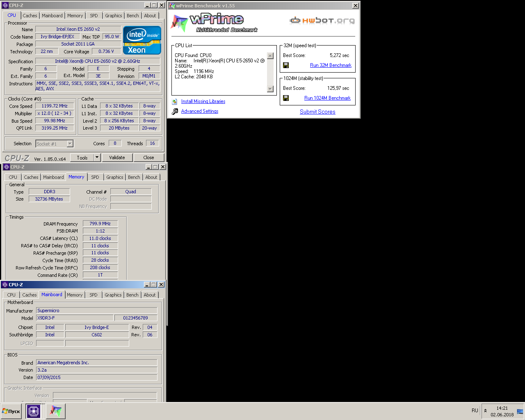Image resolution: width=525 pixels, height=420 pixels.
Task: Click the Intel Xeon inside logo
Action: [142, 40]
